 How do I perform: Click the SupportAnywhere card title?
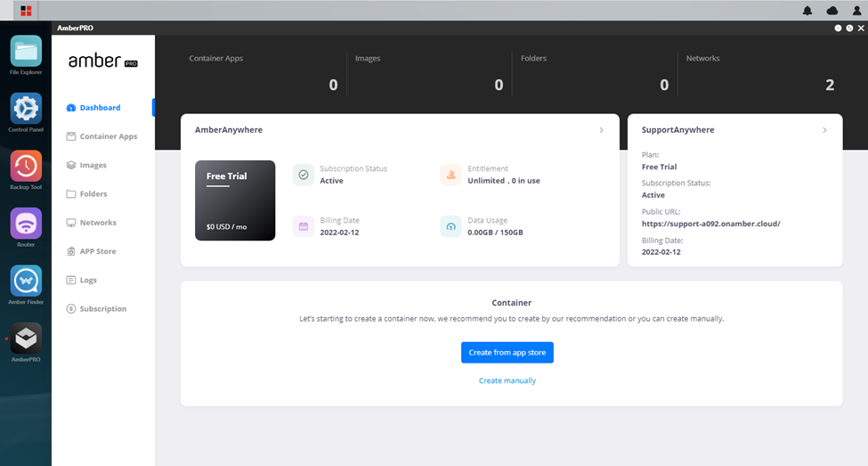pyautogui.click(x=677, y=130)
